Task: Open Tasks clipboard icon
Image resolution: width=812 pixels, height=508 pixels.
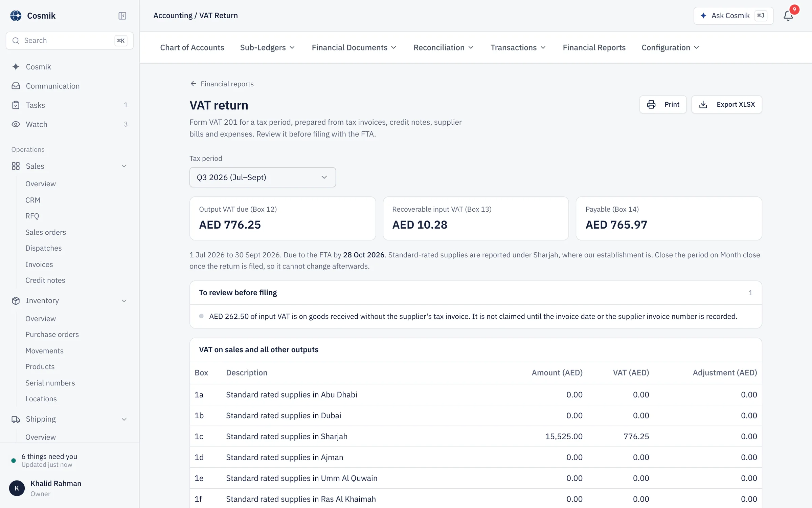Action: tap(16, 105)
